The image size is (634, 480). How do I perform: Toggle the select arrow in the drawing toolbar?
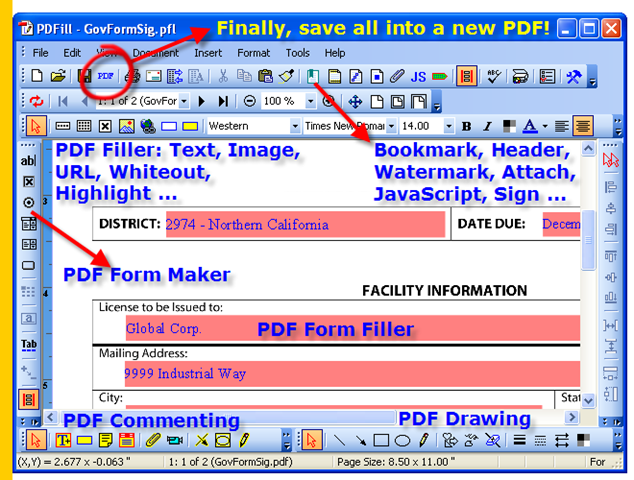[x=311, y=440]
